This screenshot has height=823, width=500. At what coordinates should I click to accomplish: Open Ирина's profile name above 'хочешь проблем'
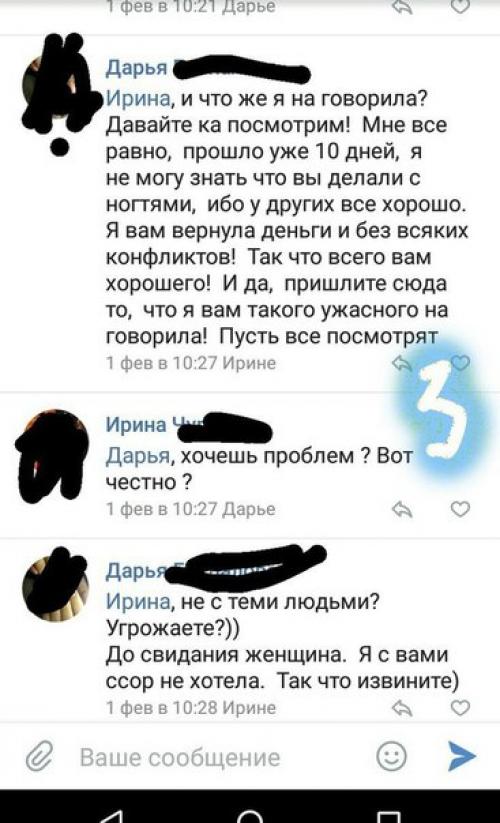(x=136, y=424)
